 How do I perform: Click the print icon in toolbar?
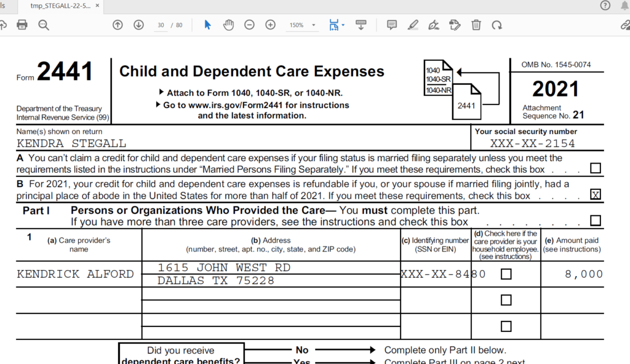coord(22,25)
